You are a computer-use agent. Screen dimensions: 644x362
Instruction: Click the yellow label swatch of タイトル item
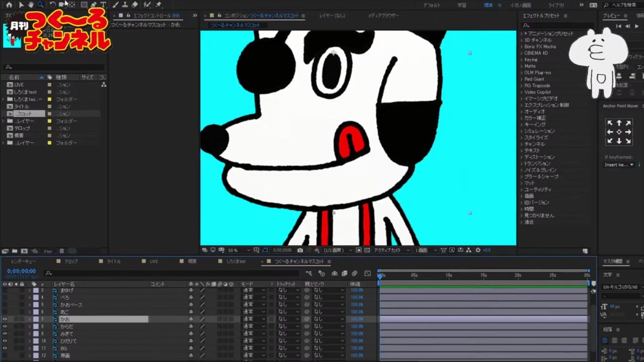tap(49, 107)
